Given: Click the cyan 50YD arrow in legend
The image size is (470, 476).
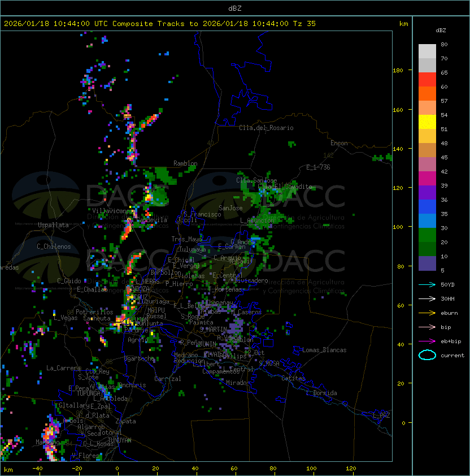Looking at the screenshot, I should 427,284.
